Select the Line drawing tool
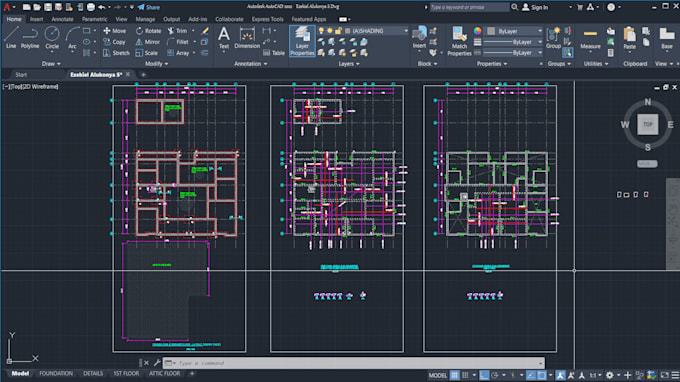The width and height of the screenshot is (680, 382). point(11,37)
